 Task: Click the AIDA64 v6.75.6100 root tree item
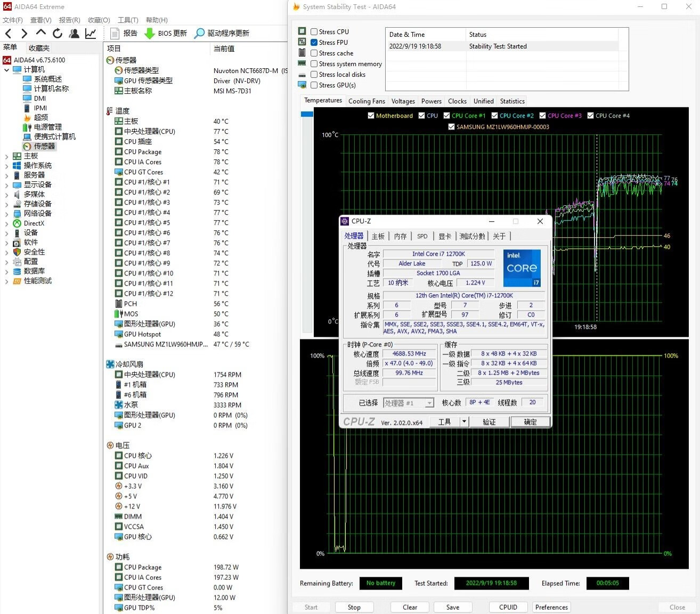[x=35, y=60]
